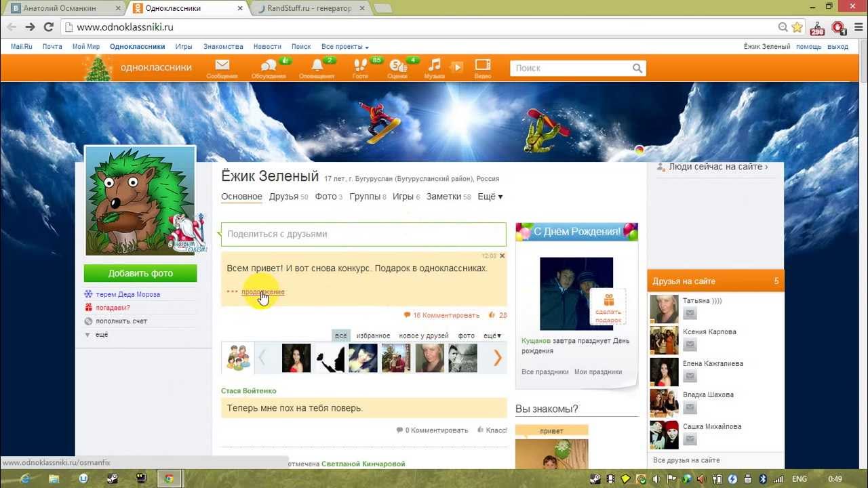The width and height of the screenshot is (868, 488).
Task: Open the Гости footprints icon
Action: point(360,68)
